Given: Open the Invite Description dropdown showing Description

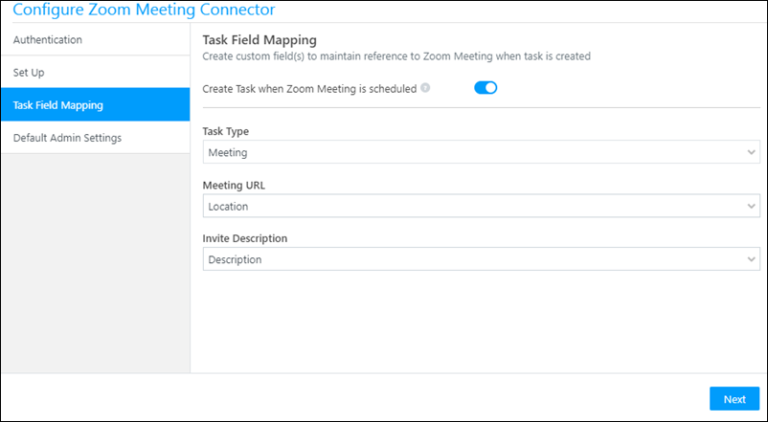Looking at the screenshot, I should point(480,260).
